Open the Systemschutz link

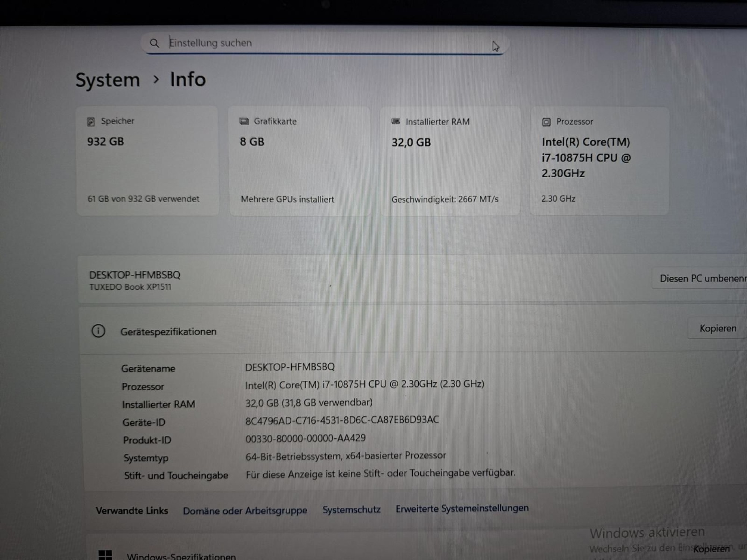click(351, 510)
